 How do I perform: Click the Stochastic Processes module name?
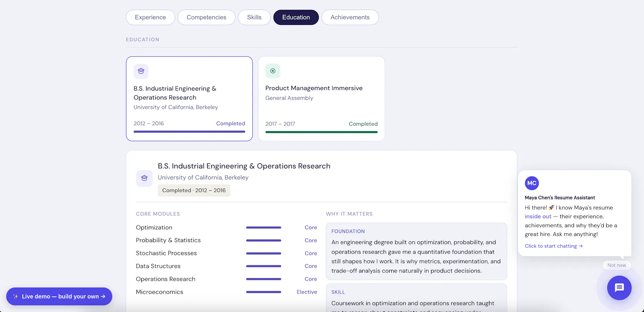[166, 253]
